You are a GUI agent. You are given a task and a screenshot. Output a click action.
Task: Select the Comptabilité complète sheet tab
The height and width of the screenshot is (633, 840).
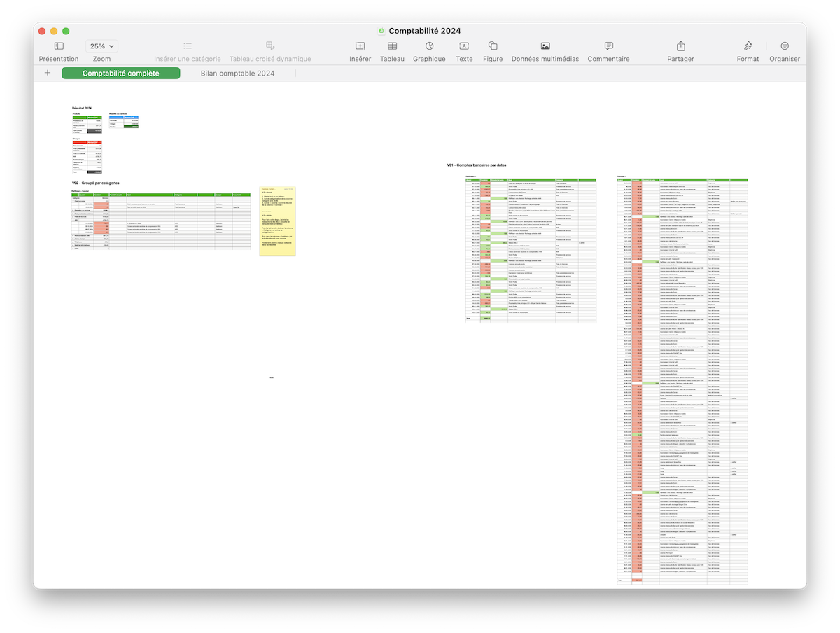click(120, 73)
